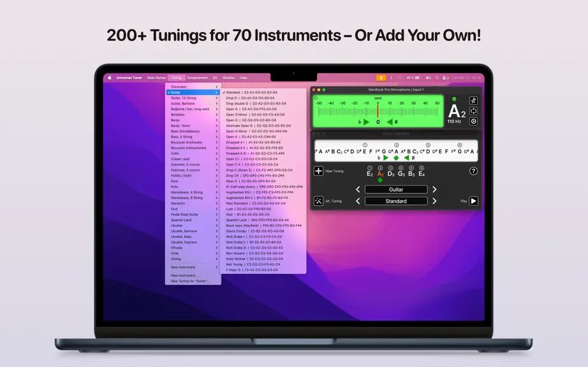Select the Open G Minor tuning
The width and height of the screenshot is (588, 367).
263,131
